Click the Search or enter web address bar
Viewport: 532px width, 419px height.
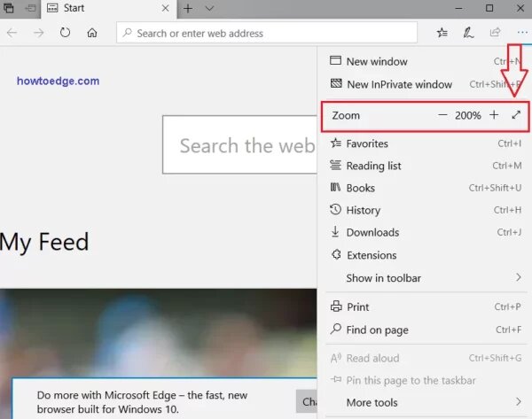coord(267,33)
